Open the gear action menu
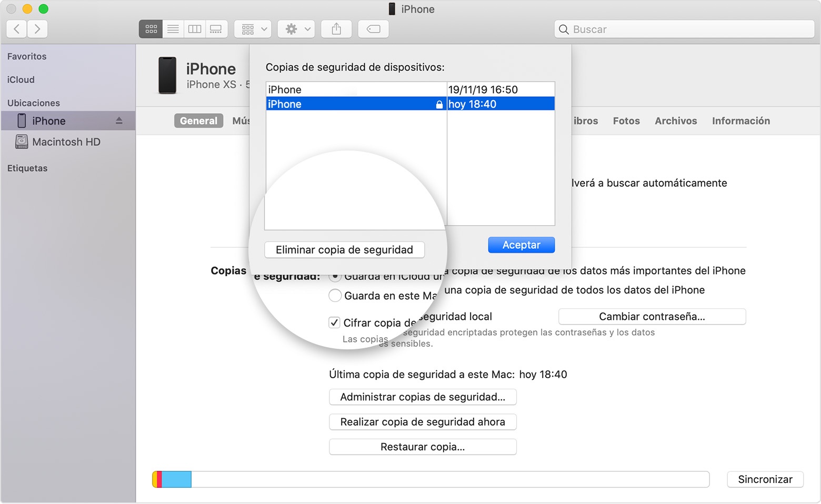Screen dimensions: 821x504 (x=297, y=29)
